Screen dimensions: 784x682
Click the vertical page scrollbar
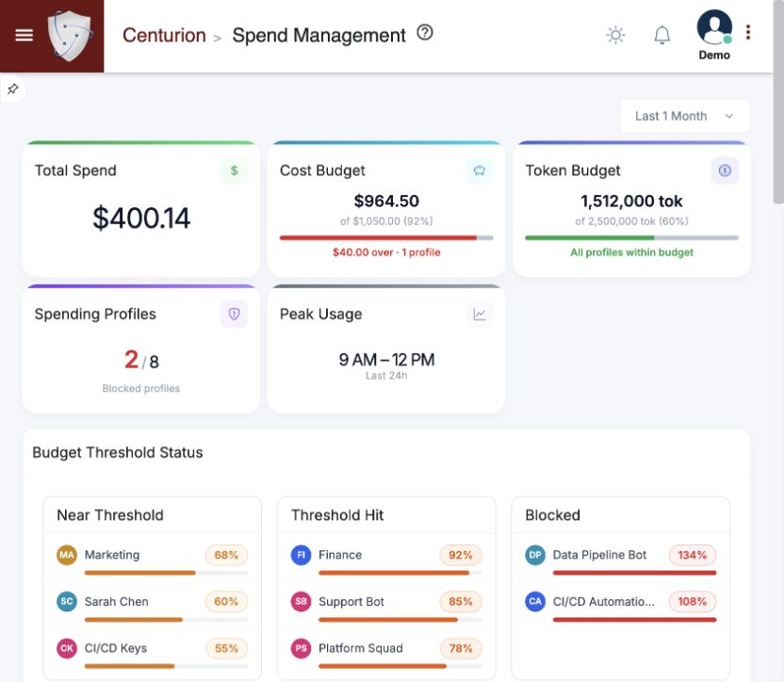click(778, 103)
